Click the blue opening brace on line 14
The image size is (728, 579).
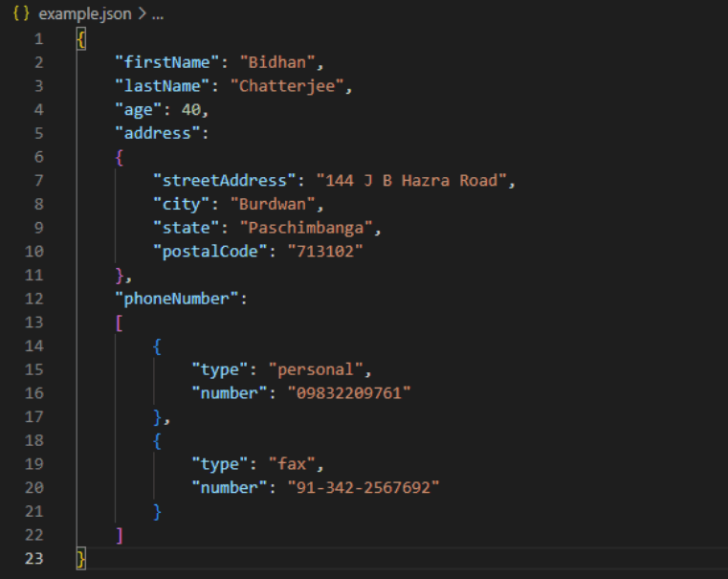coord(158,346)
